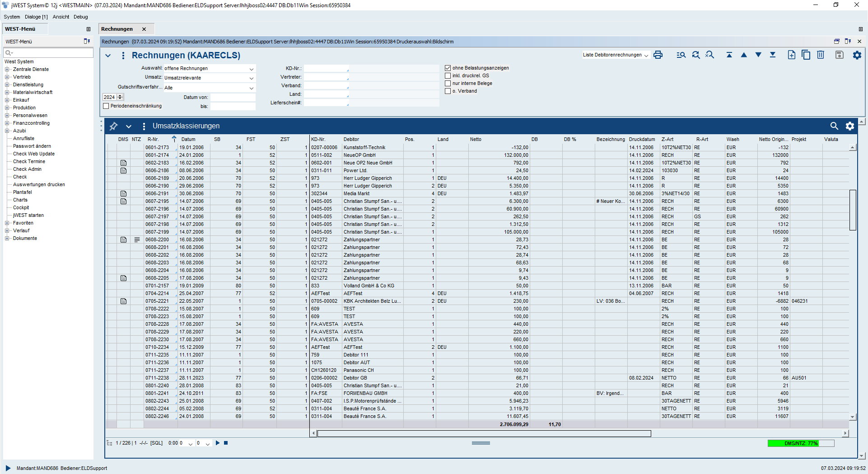This screenshot has width=868, height=474.
Task: Open DMS document for invoice 0602-2183
Action: point(123,163)
